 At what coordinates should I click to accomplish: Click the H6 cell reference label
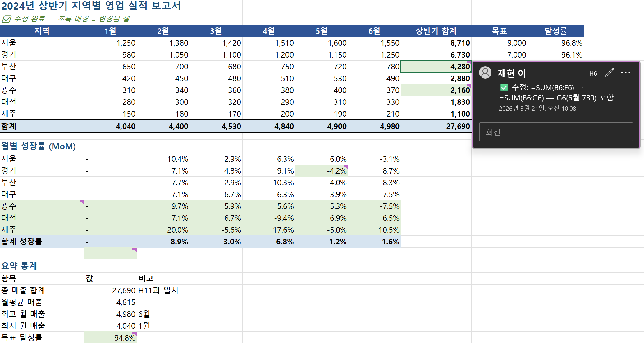coord(593,73)
